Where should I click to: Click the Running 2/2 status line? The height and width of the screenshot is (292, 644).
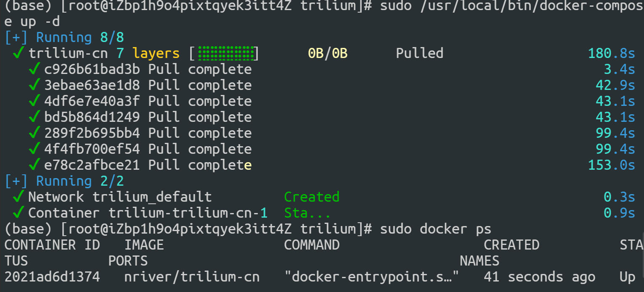[64, 181]
